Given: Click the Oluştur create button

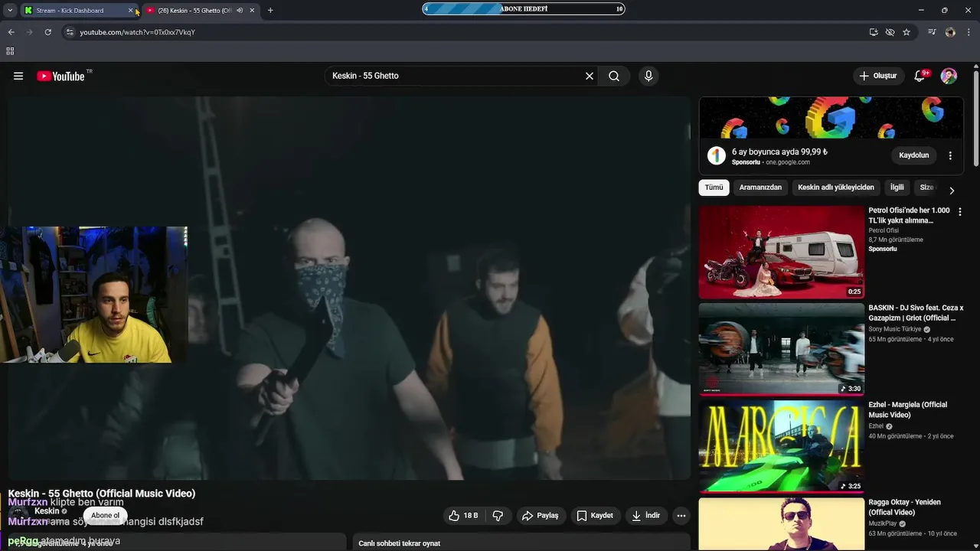Looking at the screenshot, I should click(877, 76).
